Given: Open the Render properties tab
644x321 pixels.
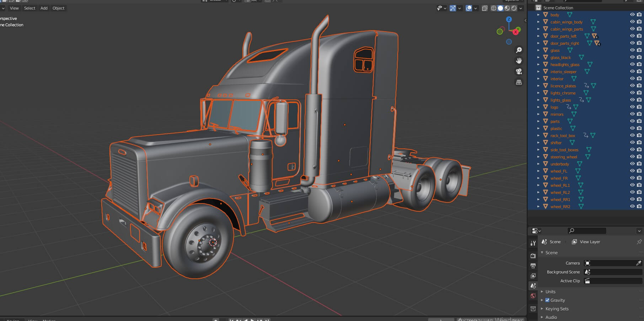Looking at the screenshot, I should click(x=533, y=256).
